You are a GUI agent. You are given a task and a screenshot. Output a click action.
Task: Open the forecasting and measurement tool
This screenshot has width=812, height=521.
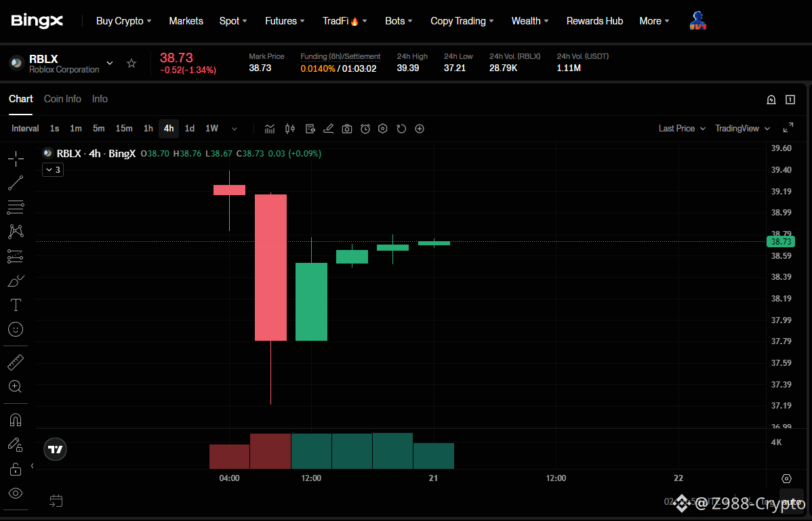(x=16, y=256)
